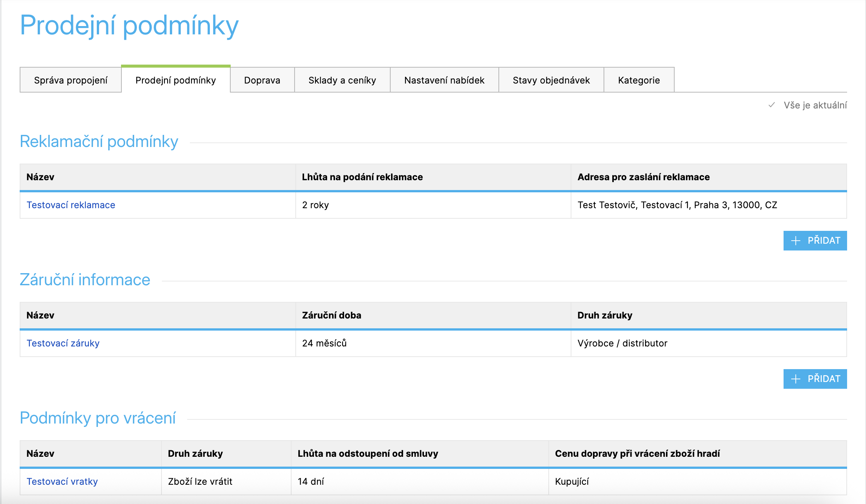Image resolution: width=866 pixels, height=504 pixels.
Task: Open the Testovací vratky link
Action: [x=62, y=481]
